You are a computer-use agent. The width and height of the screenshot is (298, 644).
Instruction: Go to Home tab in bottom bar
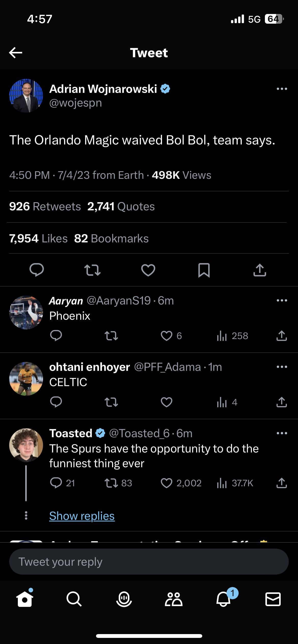(x=24, y=599)
